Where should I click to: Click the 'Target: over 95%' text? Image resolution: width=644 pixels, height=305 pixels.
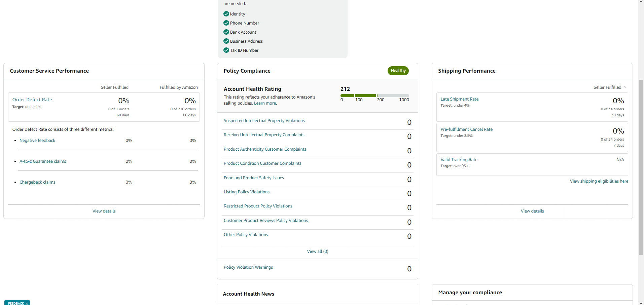tap(455, 166)
